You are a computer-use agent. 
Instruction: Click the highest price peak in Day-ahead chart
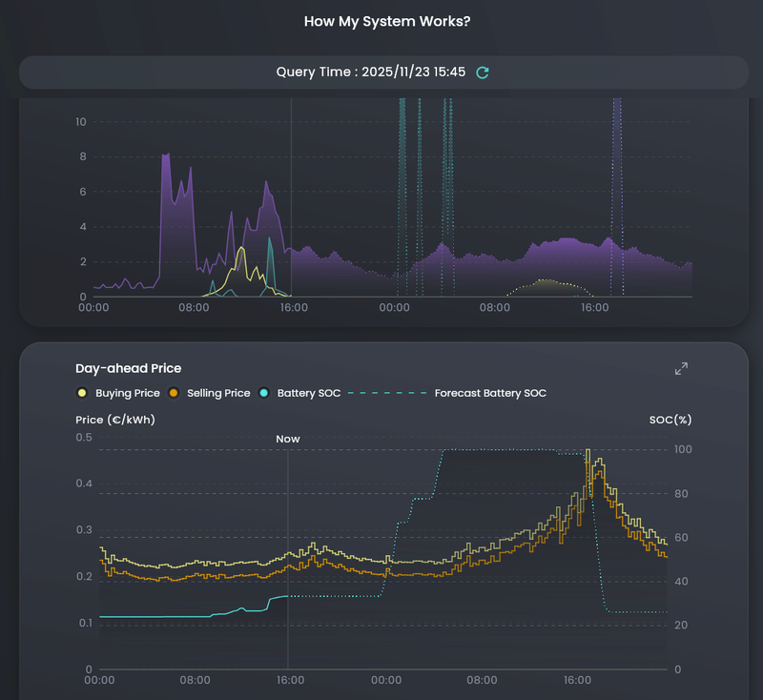588,451
